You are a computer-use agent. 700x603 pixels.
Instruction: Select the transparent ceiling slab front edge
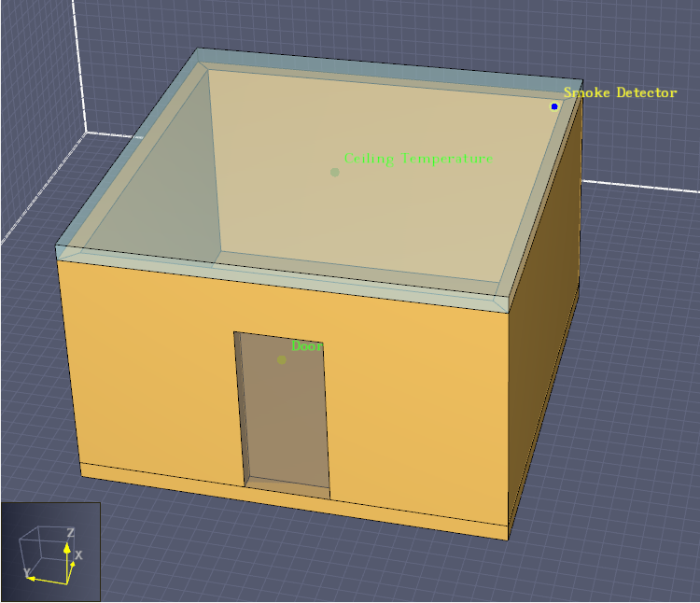(x=281, y=279)
